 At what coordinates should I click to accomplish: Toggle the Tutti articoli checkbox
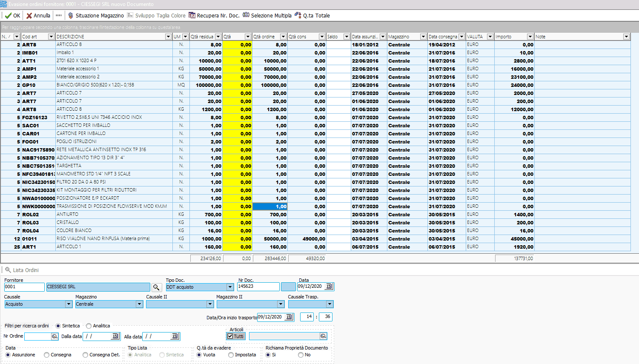pyautogui.click(x=230, y=336)
